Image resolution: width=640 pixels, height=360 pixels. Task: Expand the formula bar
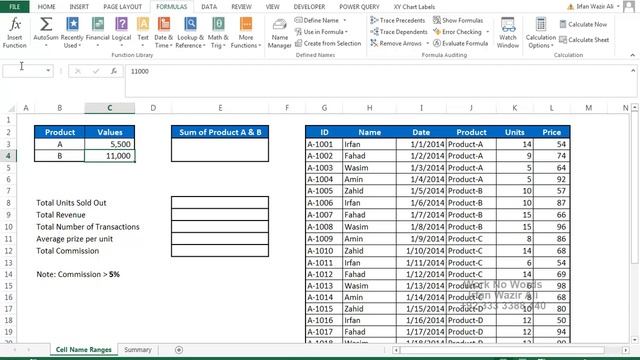(633, 71)
